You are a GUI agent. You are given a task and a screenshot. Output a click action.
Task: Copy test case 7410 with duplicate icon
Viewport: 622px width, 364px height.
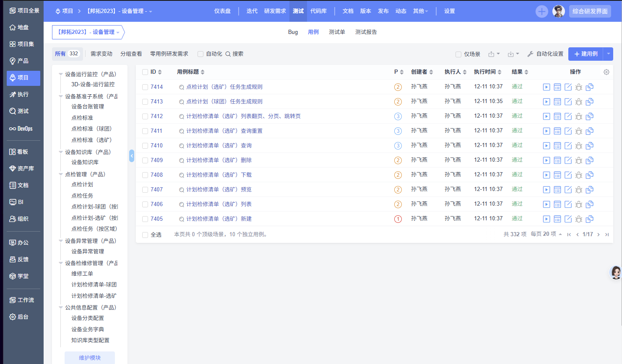[x=589, y=146]
